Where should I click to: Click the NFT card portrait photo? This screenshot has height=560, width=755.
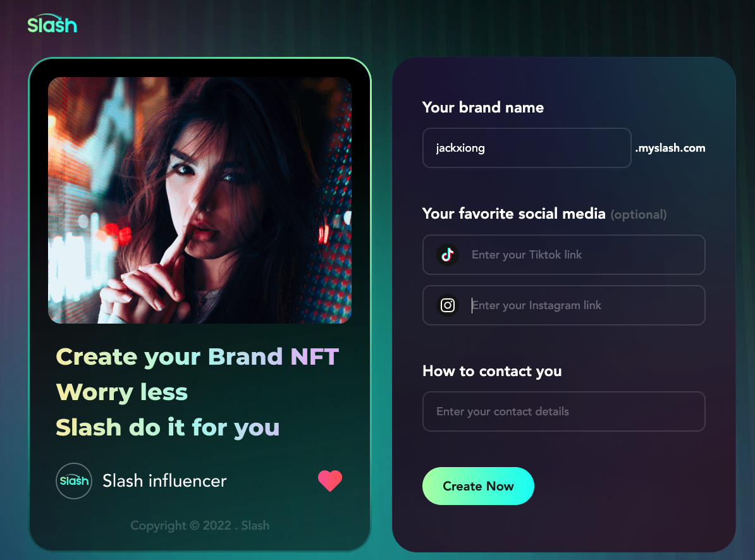click(200, 200)
